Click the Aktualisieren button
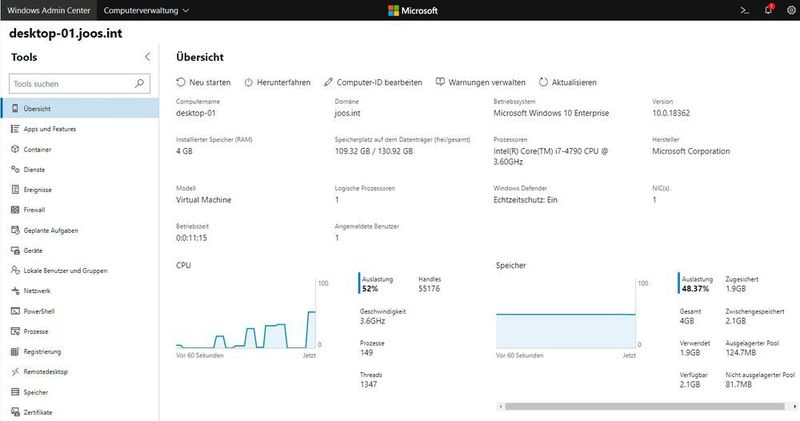The image size is (800, 421). pos(567,82)
